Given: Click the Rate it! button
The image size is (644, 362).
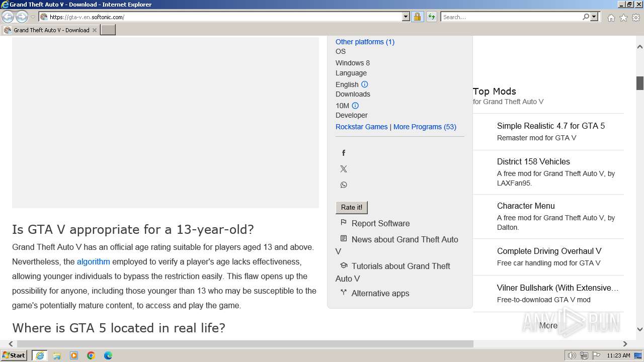Looking at the screenshot, I should pyautogui.click(x=352, y=207).
